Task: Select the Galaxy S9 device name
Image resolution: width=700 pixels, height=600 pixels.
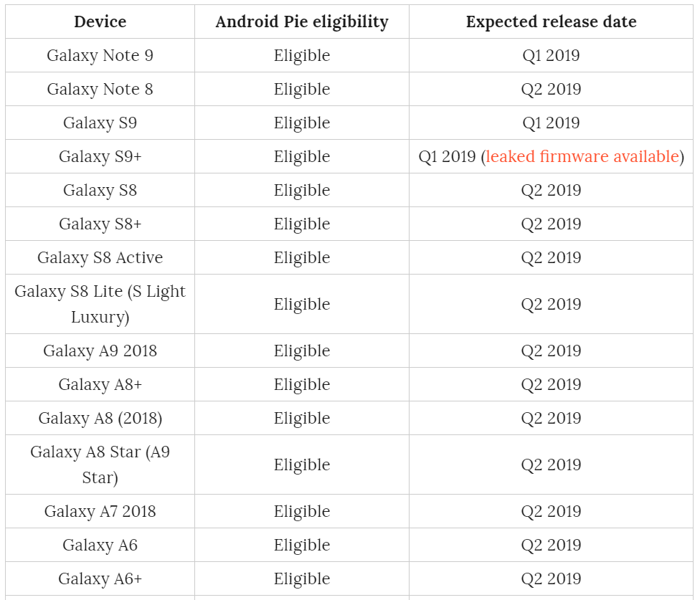Action: (x=100, y=123)
